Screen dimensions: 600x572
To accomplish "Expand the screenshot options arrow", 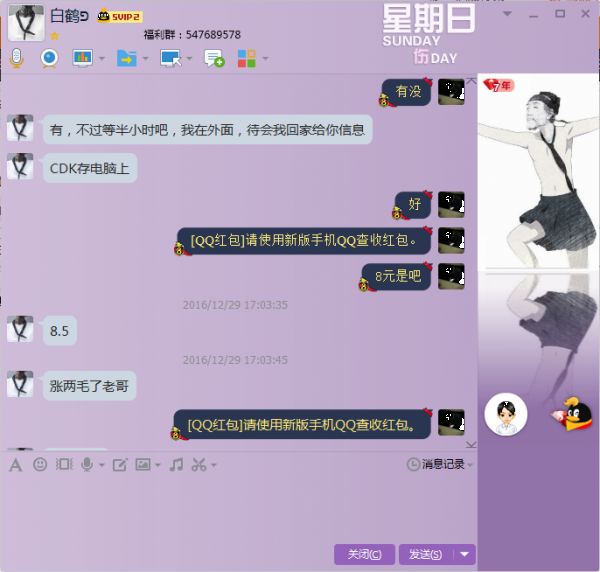I will point(214,465).
